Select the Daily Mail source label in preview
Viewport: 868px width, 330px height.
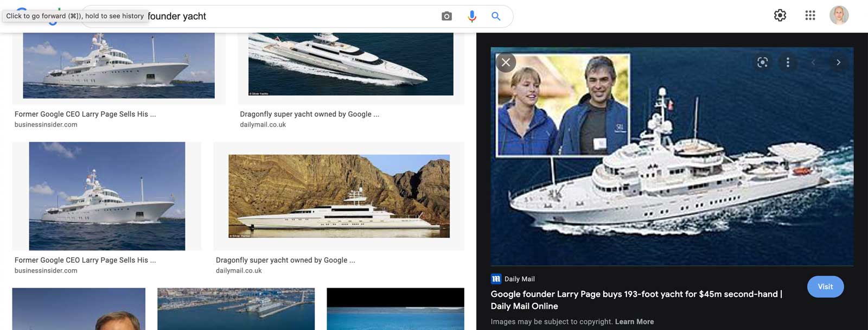point(519,278)
